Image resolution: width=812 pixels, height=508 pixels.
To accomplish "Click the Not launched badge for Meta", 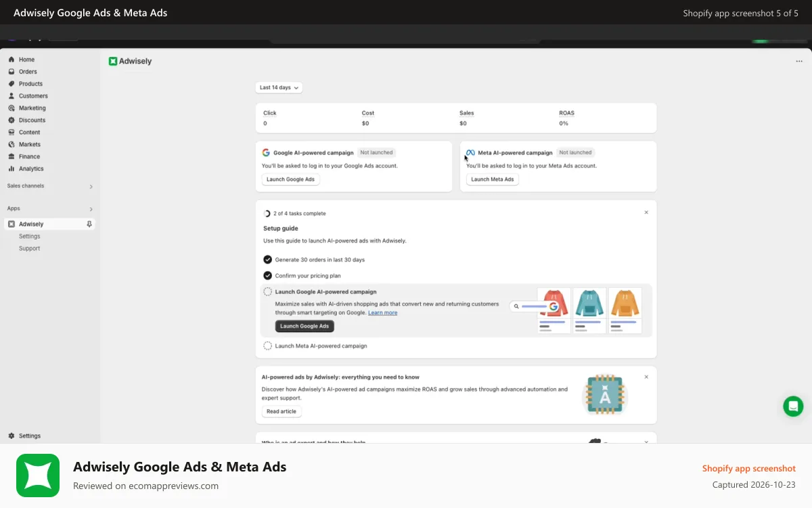I will pos(576,153).
